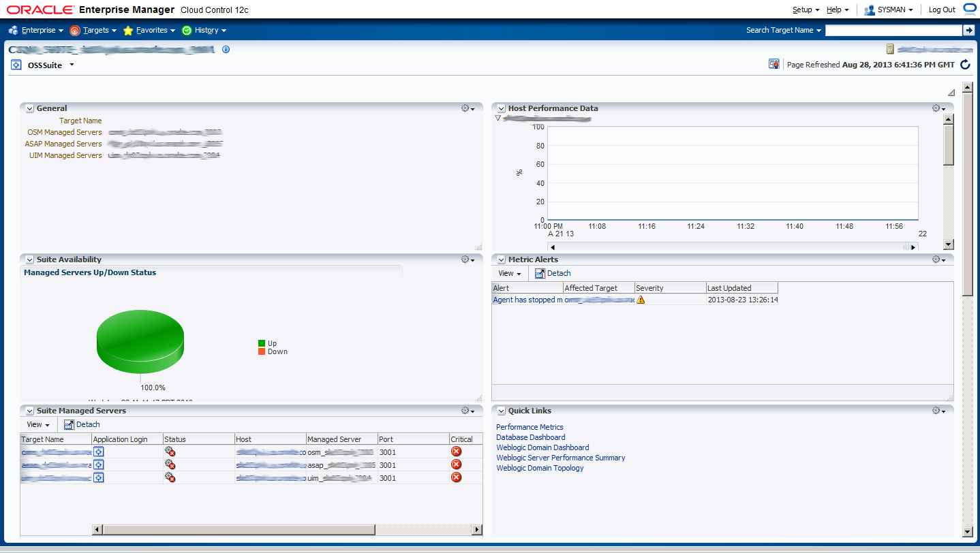Open the Weblogic Domain Dashboard link

tap(542, 447)
